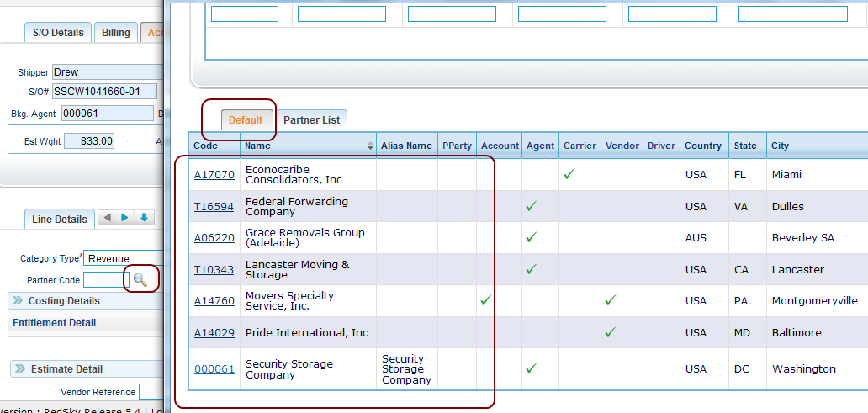Go to next line with right arrow
Viewport: 868px width, 413px height.
coord(125,218)
